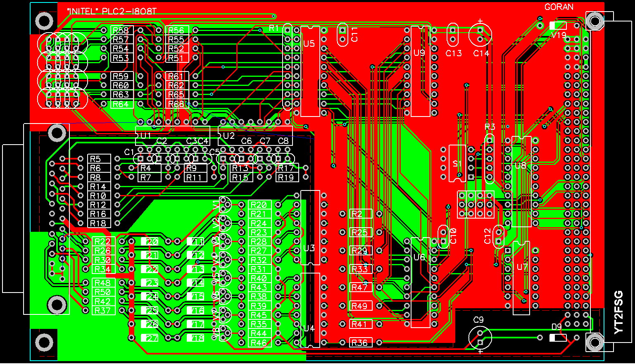Select the R51 designator
This screenshot has width=635, height=364.
click(176, 58)
